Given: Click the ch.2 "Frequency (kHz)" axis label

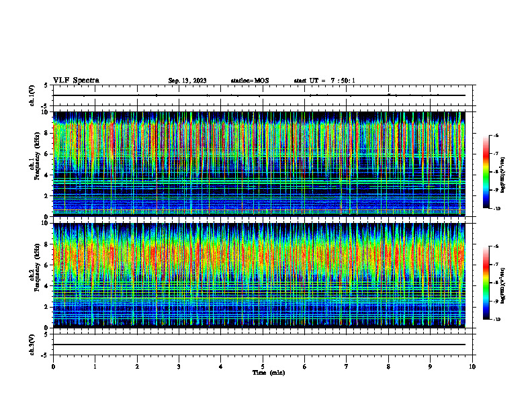Looking at the screenshot, I should click(x=37, y=267).
